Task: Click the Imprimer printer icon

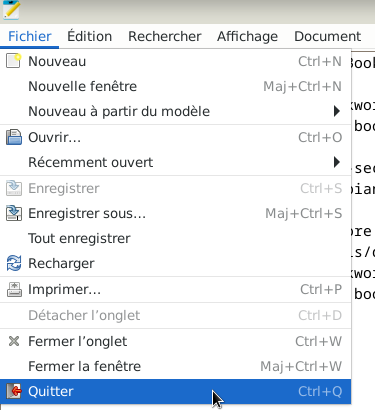Action: pos(14,289)
